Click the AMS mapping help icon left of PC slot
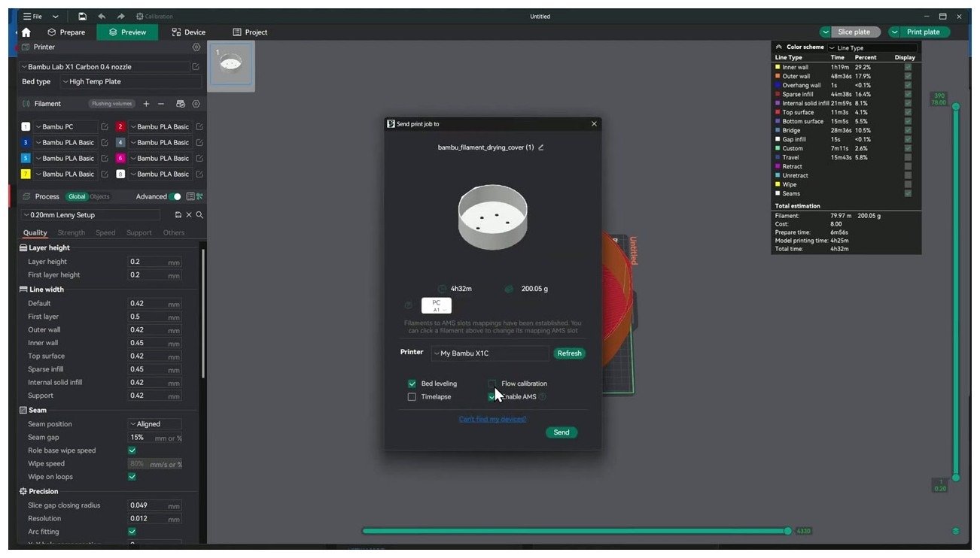This screenshot has height=558, width=980. (x=409, y=305)
